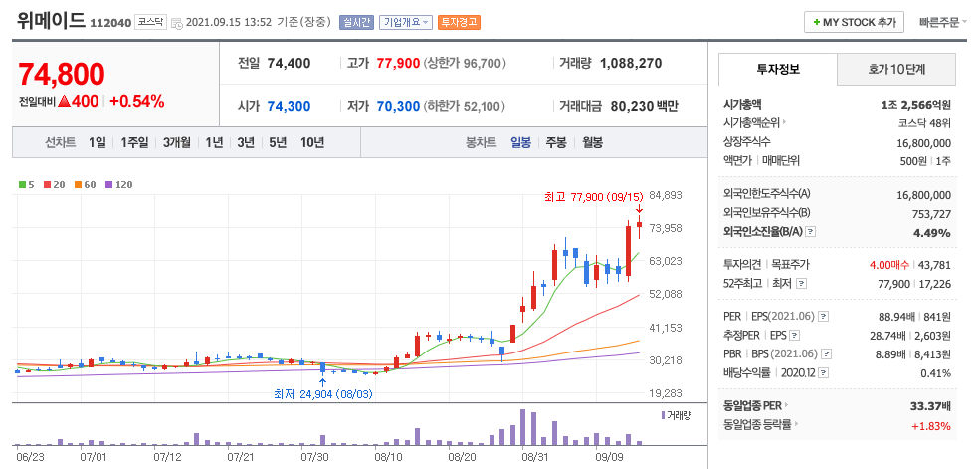Viewport: 980px width, 469px height.
Task: Show the 10년 line chart
Action: [x=312, y=142]
